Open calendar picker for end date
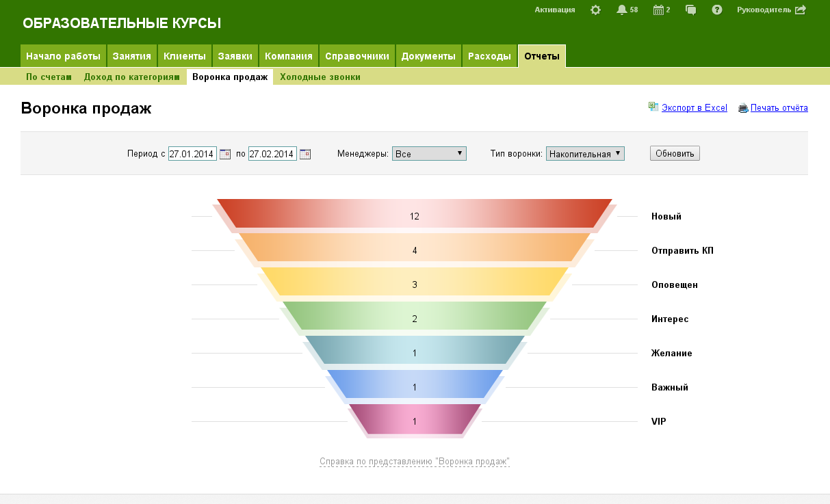This screenshot has height=504, width=830. 305,154
